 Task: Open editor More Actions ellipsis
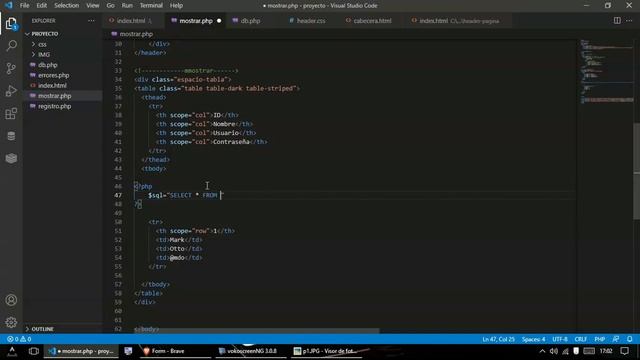point(629,20)
